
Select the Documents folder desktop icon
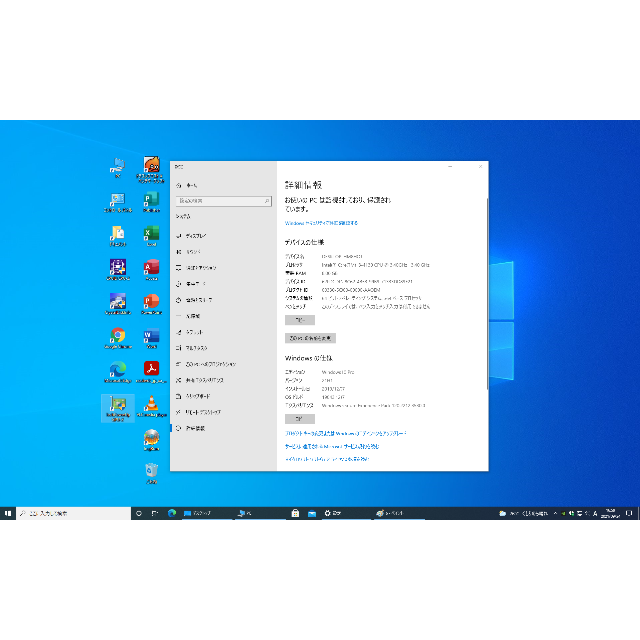(x=118, y=236)
